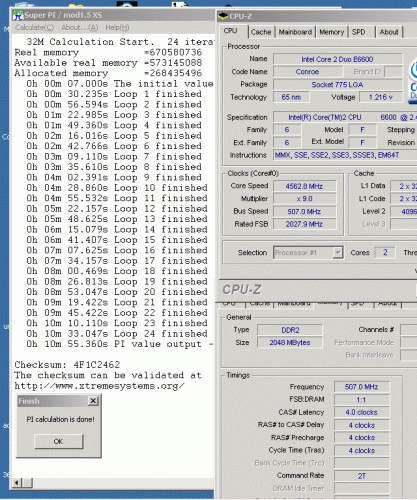Click the Ext. Model value F
This screenshot has height=500, width=417.
coord(362,142)
